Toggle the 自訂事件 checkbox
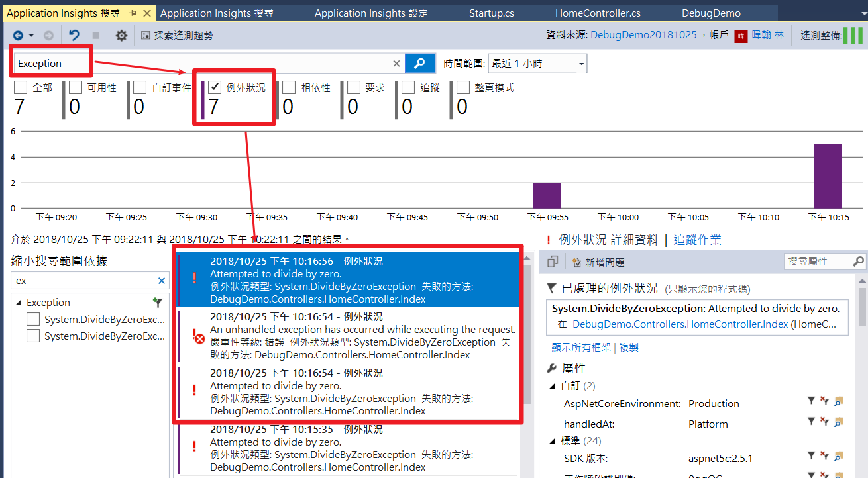Viewport: 868px width, 478px height. (140, 87)
